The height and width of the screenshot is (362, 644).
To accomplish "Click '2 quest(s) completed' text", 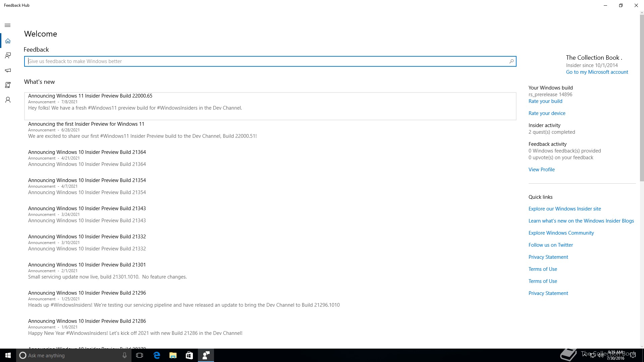I will click(552, 132).
